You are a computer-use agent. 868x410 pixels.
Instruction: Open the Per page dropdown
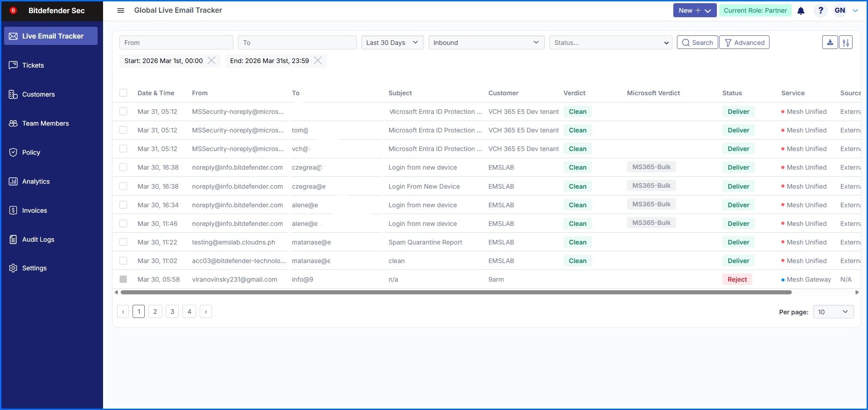[833, 312]
